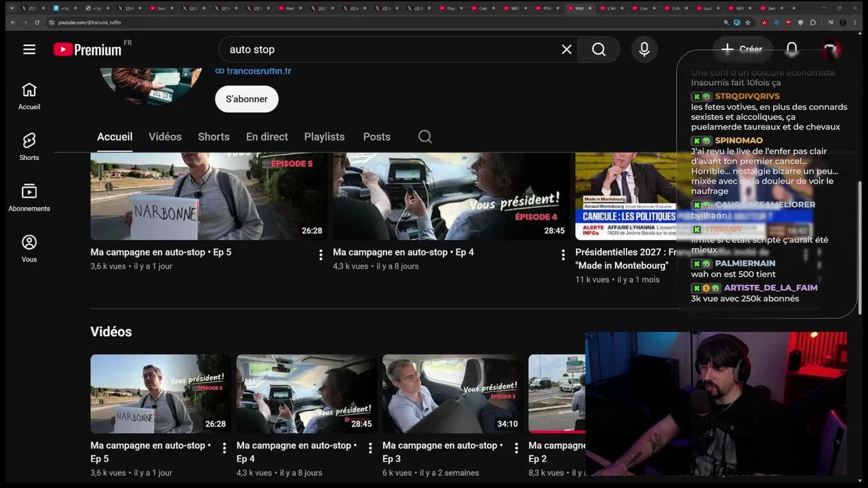Start voice search with microphone icon

[x=644, y=49]
